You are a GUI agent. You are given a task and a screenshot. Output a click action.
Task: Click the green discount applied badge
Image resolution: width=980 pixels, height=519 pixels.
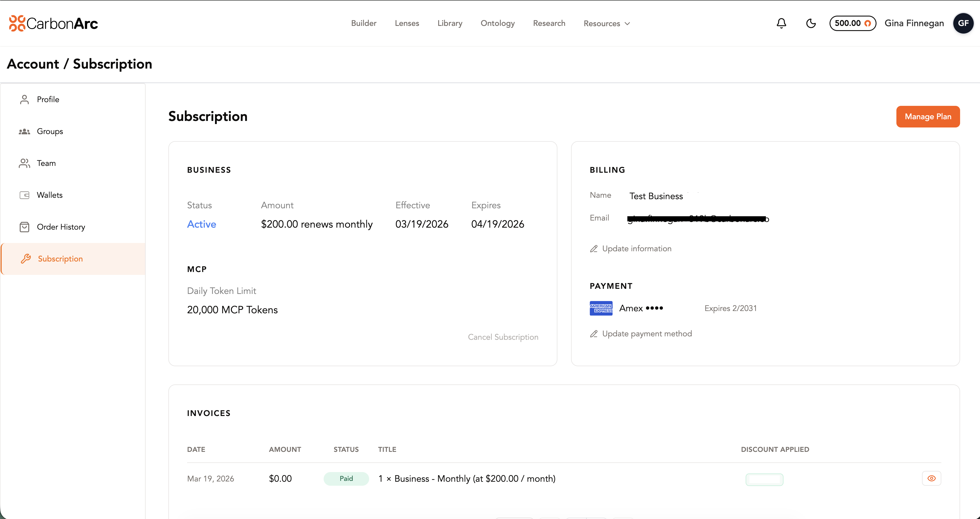point(764,479)
